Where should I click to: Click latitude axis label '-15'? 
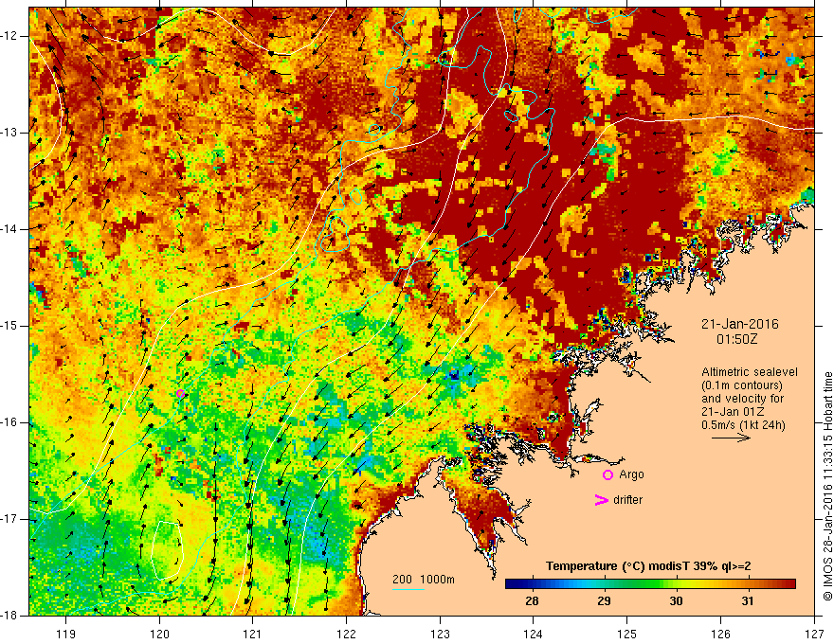click(9, 326)
